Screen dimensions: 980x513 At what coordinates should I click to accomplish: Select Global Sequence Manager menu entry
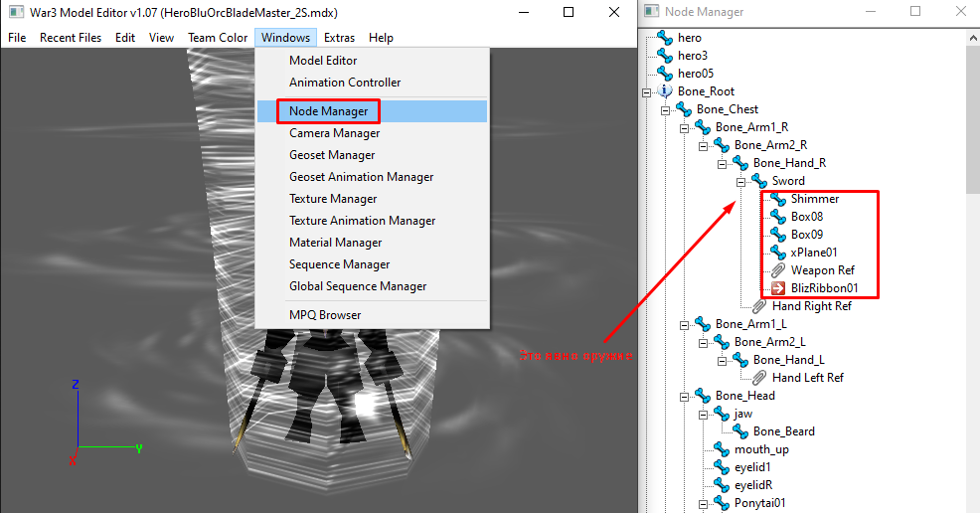pyautogui.click(x=372, y=286)
